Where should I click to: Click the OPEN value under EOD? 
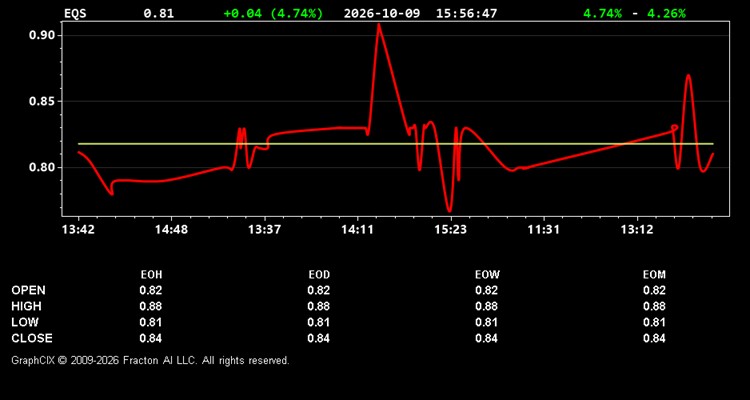tap(319, 290)
